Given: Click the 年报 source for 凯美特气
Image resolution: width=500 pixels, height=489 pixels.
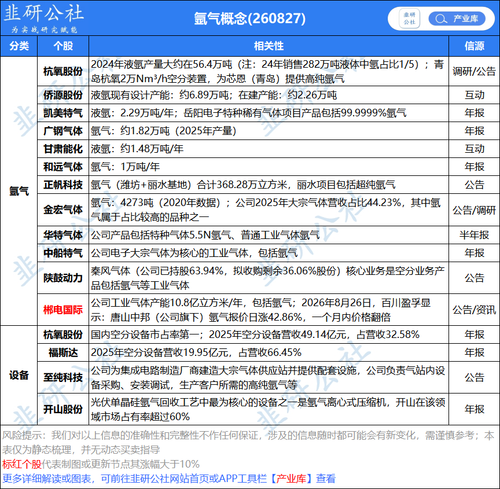Looking at the screenshot, I should coord(474,113).
